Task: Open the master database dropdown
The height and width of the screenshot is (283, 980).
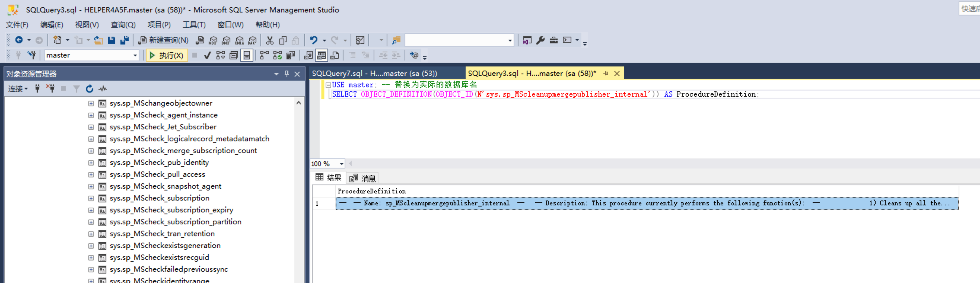Action: point(135,55)
